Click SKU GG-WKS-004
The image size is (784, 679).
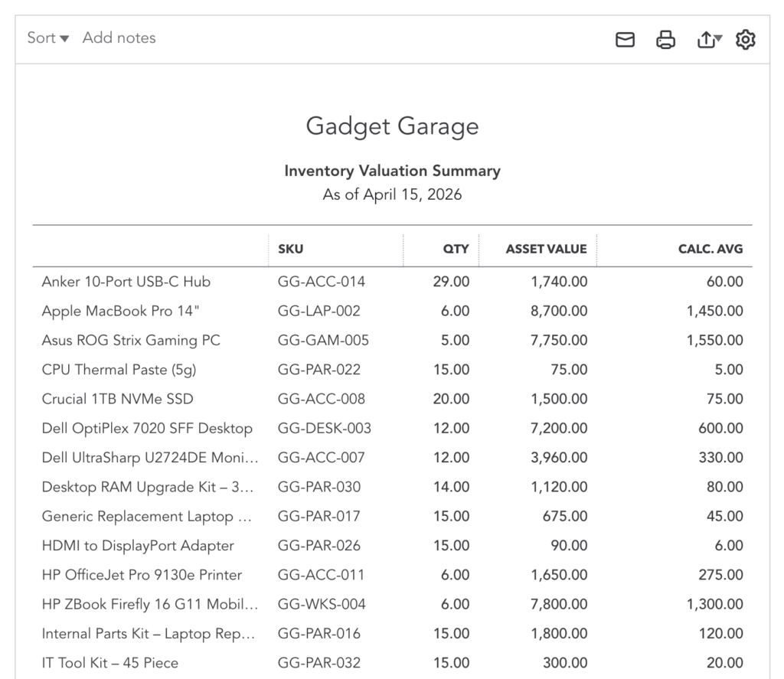click(322, 605)
